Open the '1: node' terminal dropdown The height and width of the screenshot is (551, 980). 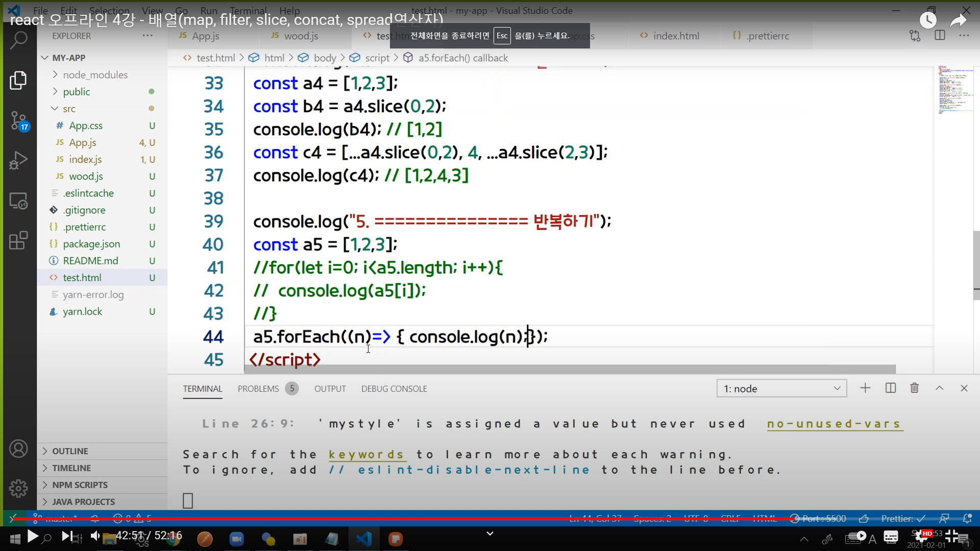(781, 389)
